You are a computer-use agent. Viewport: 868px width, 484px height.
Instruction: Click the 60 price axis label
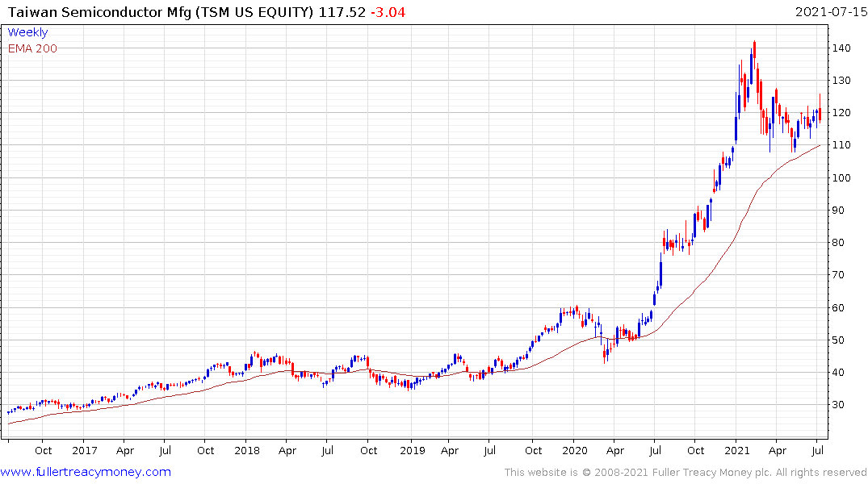838,307
